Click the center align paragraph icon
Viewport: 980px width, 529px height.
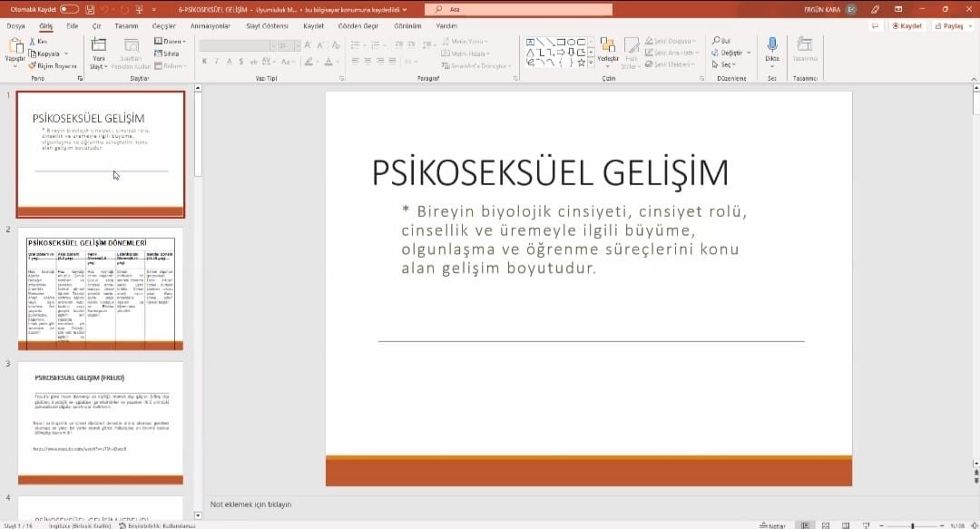[367, 61]
